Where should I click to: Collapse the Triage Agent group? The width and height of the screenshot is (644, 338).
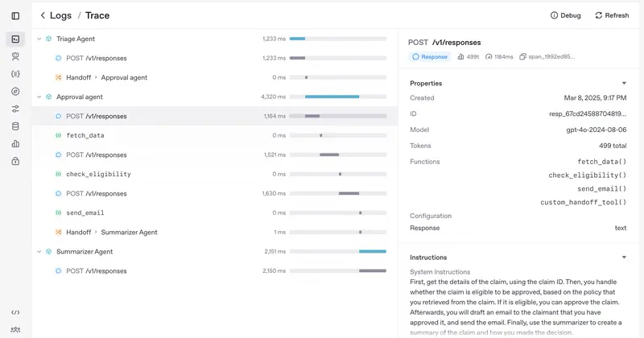(39, 39)
